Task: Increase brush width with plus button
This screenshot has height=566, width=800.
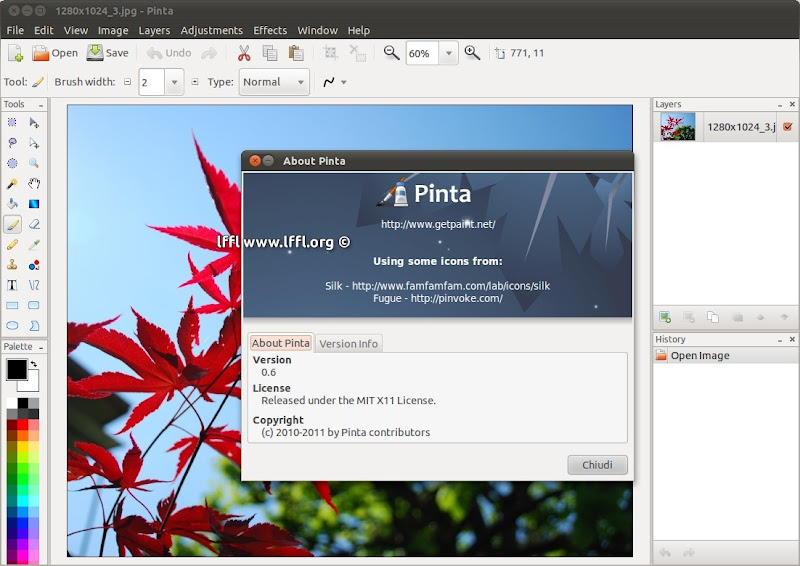Action: coord(195,82)
